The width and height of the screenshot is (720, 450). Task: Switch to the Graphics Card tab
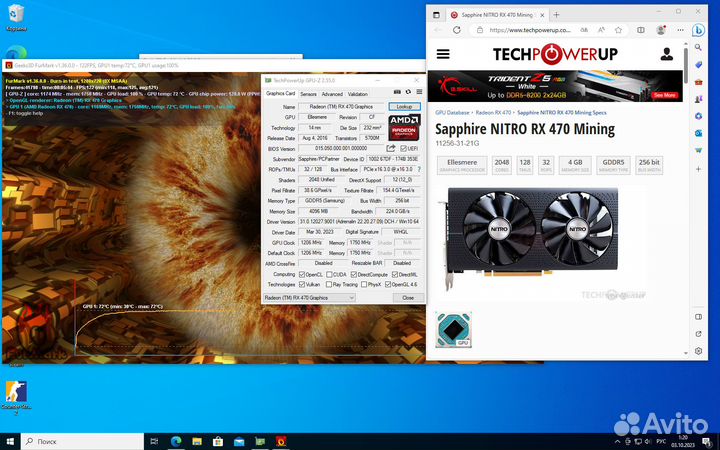click(x=280, y=93)
